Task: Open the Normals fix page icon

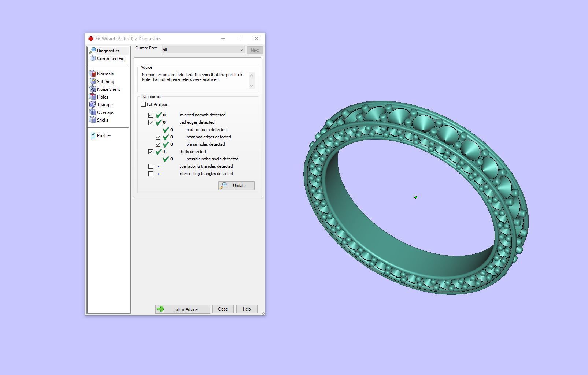Action: [93, 74]
